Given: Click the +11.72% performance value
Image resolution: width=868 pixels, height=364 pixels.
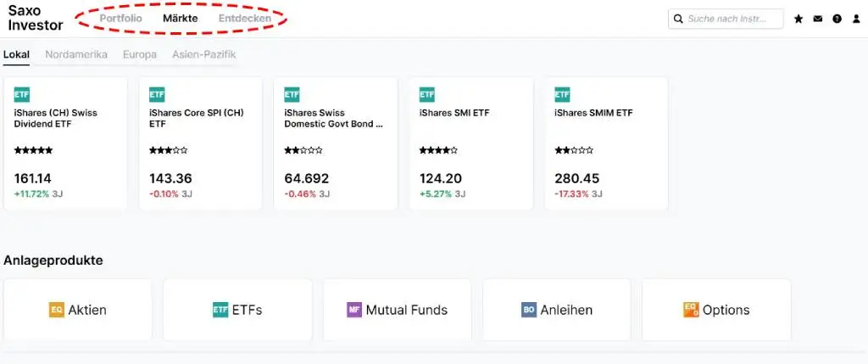Looking at the screenshot, I should point(31,194).
